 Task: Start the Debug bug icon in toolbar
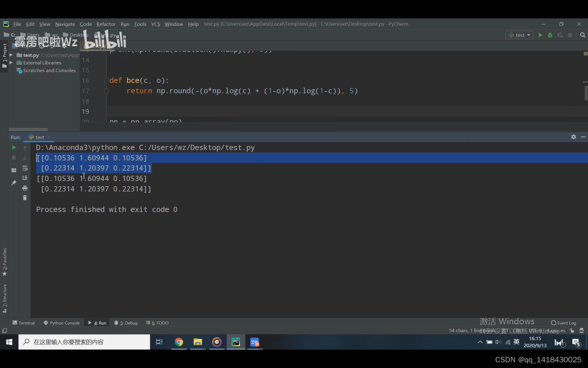pyautogui.click(x=550, y=35)
